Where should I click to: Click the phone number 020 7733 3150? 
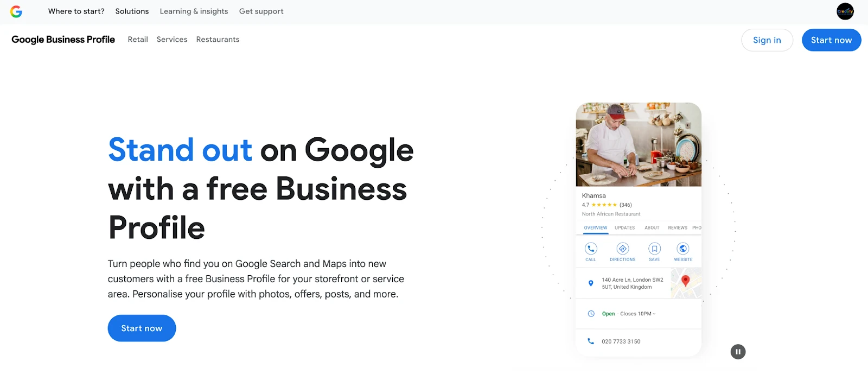pos(621,342)
